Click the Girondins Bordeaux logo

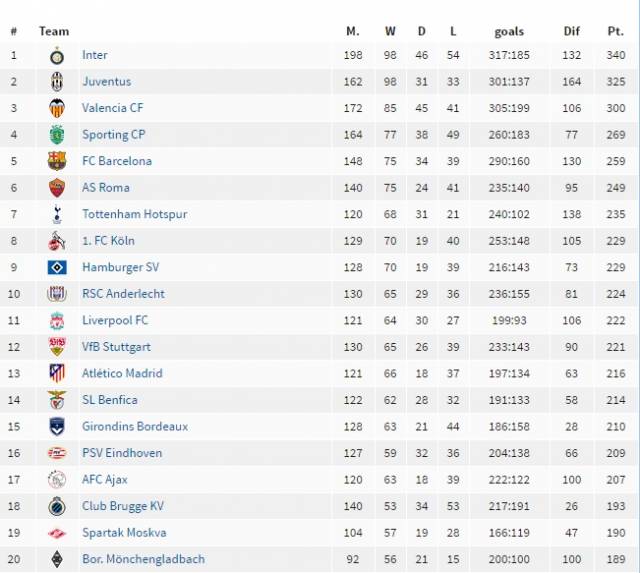tap(57, 426)
